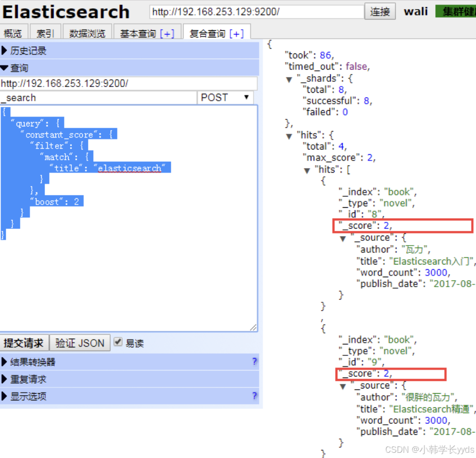Click the "boost": 2 line in query
Screen dimensions: 476x458
[x=54, y=202]
